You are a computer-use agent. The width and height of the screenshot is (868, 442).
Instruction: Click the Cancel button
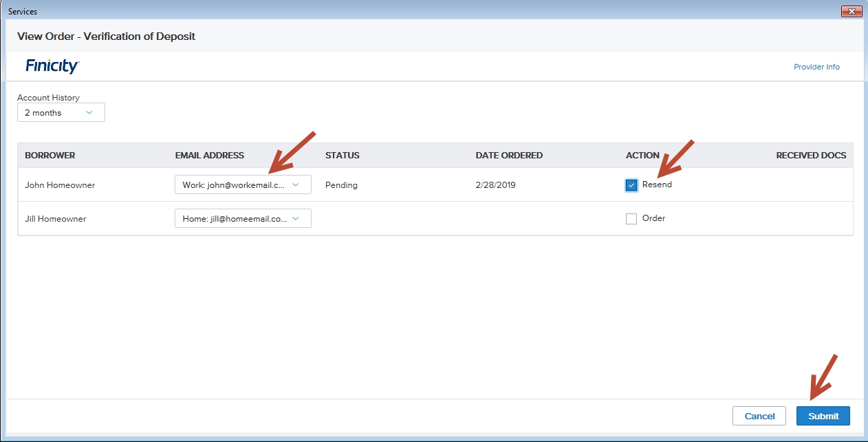point(759,416)
